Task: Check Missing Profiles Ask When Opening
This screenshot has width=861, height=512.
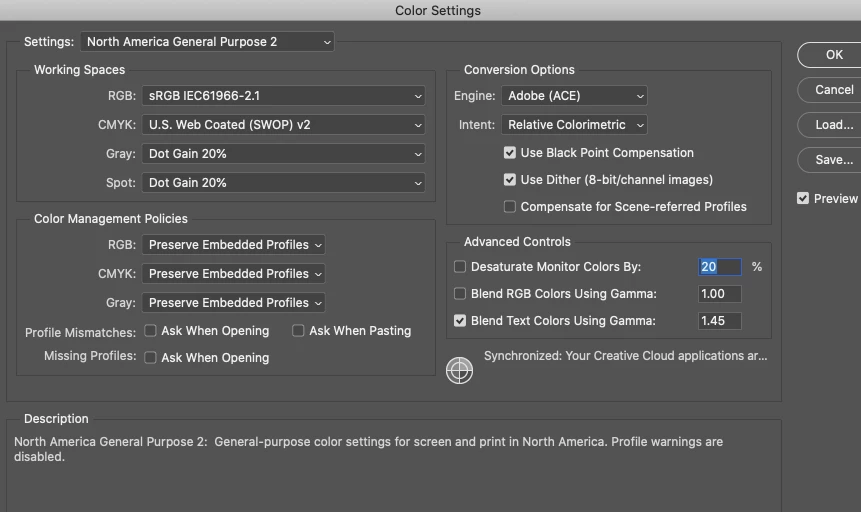Action: click(x=150, y=357)
